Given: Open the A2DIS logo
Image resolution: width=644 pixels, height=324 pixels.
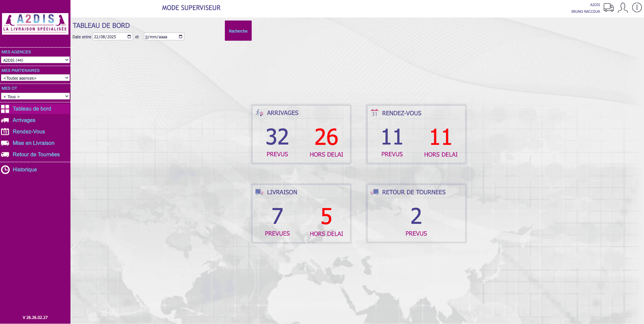Looking at the screenshot, I should point(35,24).
